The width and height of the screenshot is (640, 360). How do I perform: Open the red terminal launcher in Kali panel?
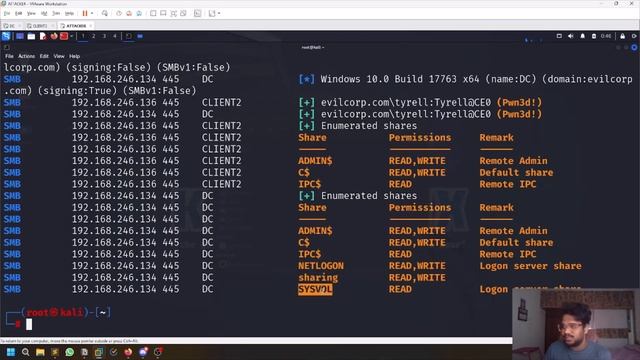click(x=64, y=36)
